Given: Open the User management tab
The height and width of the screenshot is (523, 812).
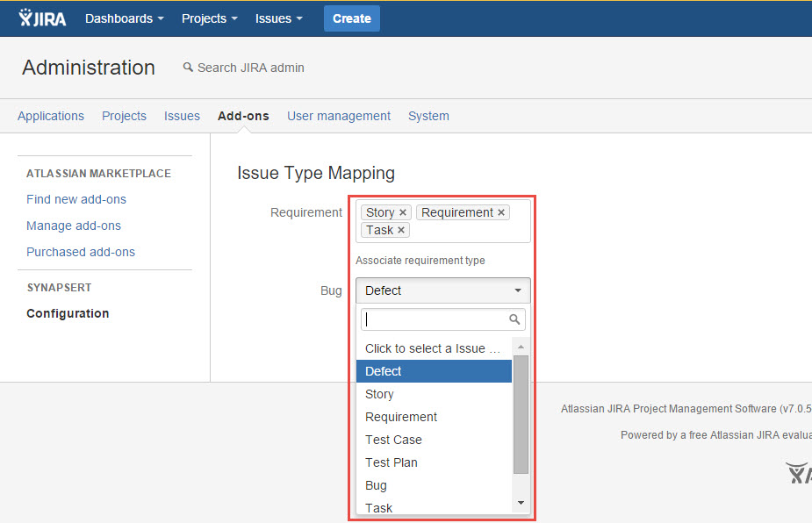Looking at the screenshot, I should coord(339,116).
